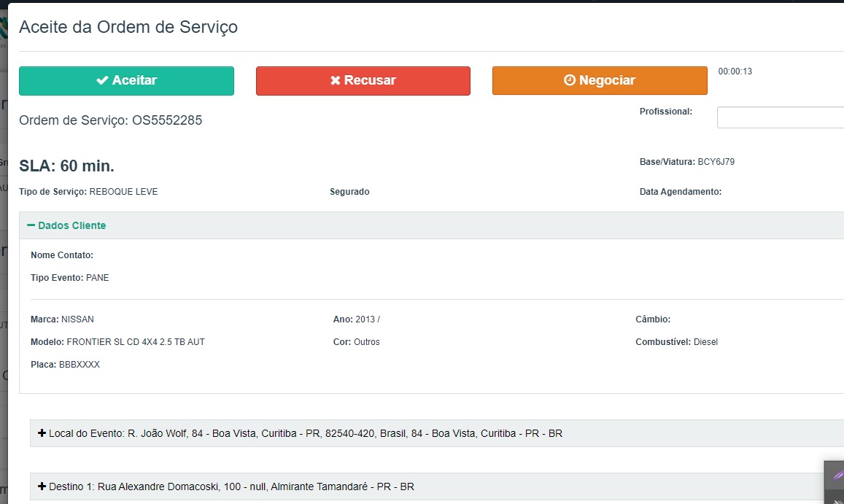Image resolution: width=844 pixels, height=504 pixels.
Task: Click the 00:00:13 countdown timer
Action: click(x=735, y=71)
